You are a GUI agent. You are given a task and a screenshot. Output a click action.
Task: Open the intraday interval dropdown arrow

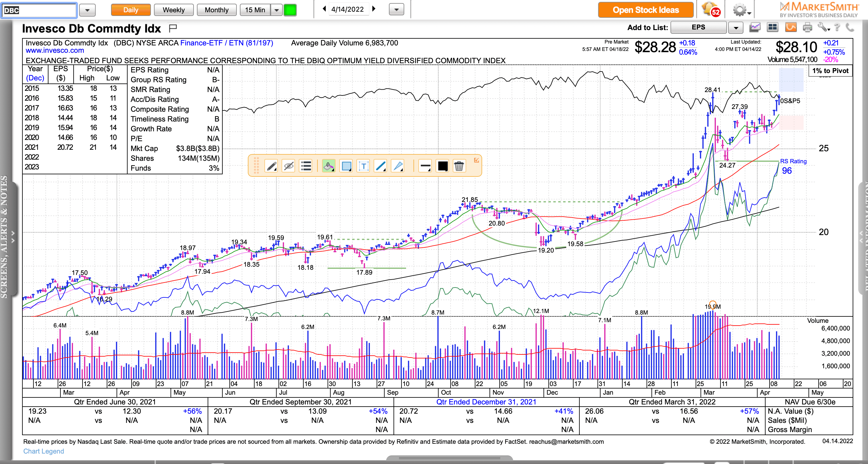[x=276, y=10]
